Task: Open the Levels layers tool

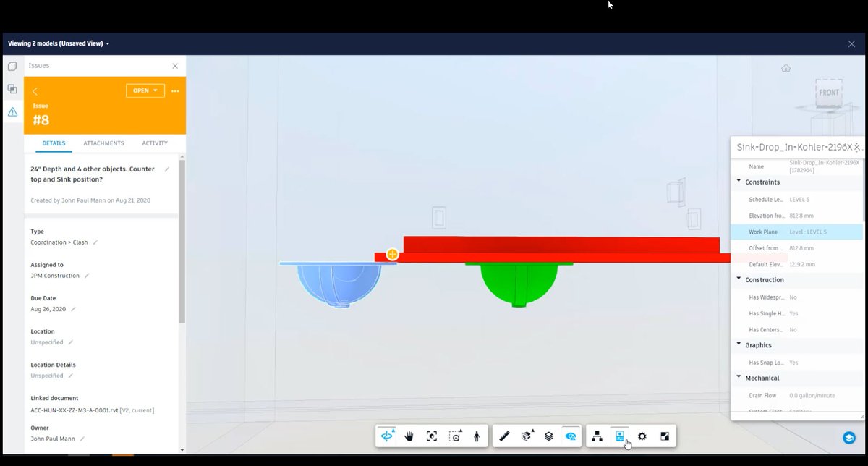Action: [549, 436]
